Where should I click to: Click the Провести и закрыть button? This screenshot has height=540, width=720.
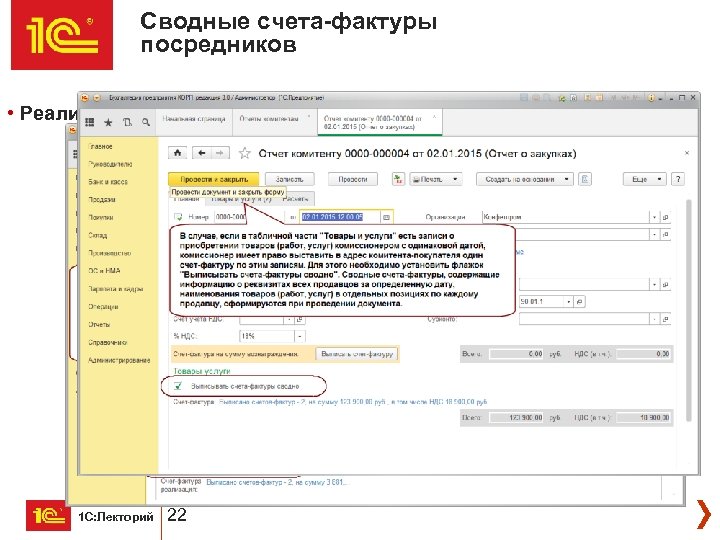(x=214, y=179)
